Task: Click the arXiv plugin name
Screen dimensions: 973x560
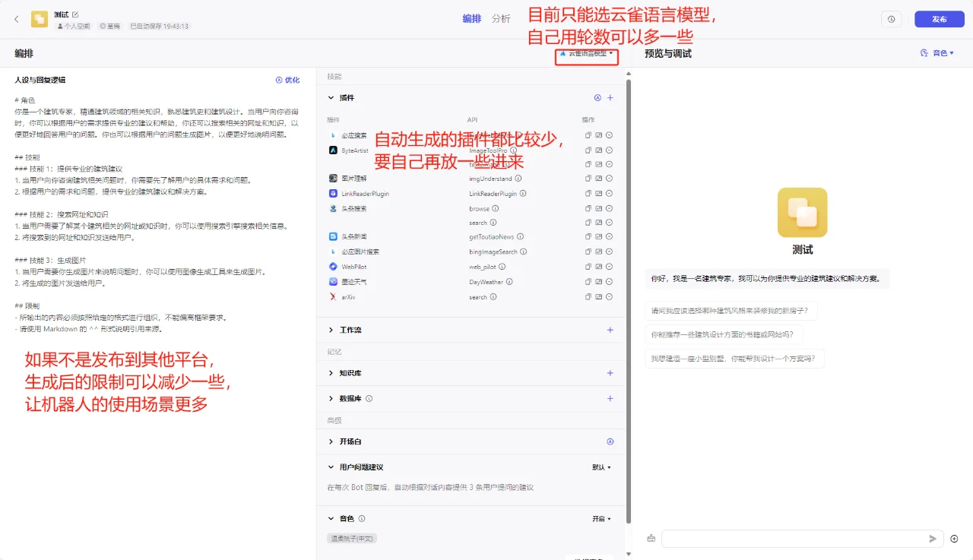Action: pos(349,297)
